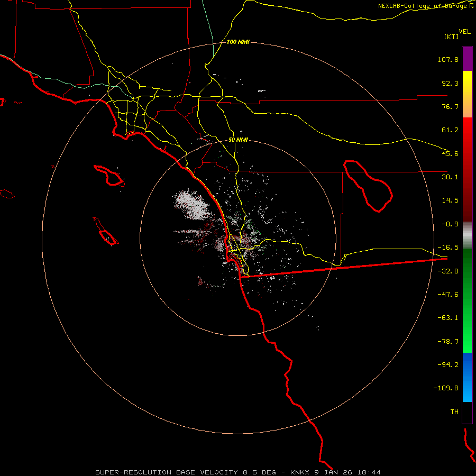476x476 pixels.
Task: Select the 61.2 scale value
Action: (x=450, y=130)
